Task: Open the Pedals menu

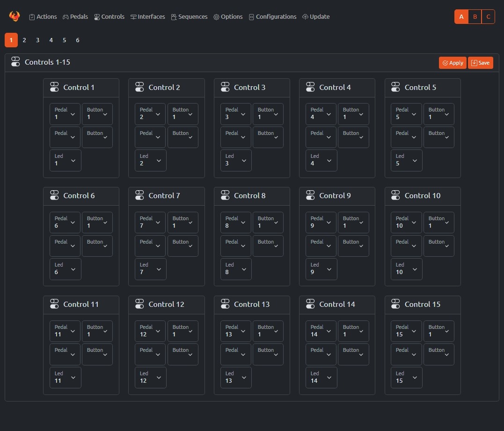Action: tap(75, 17)
